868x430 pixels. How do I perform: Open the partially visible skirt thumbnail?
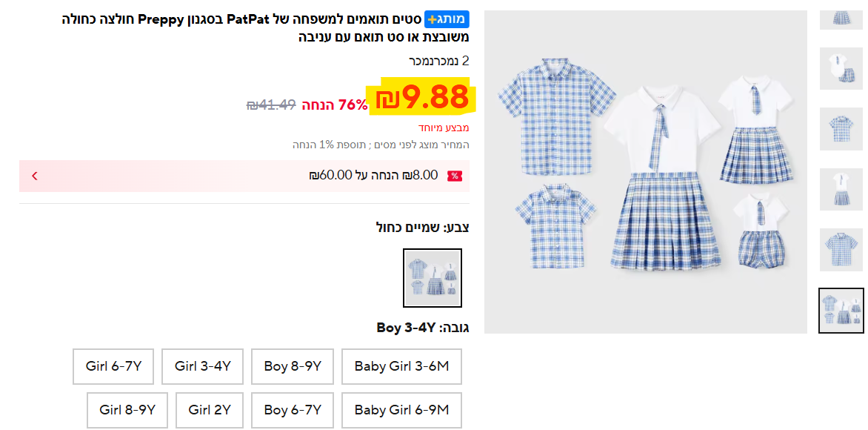pyautogui.click(x=841, y=18)
